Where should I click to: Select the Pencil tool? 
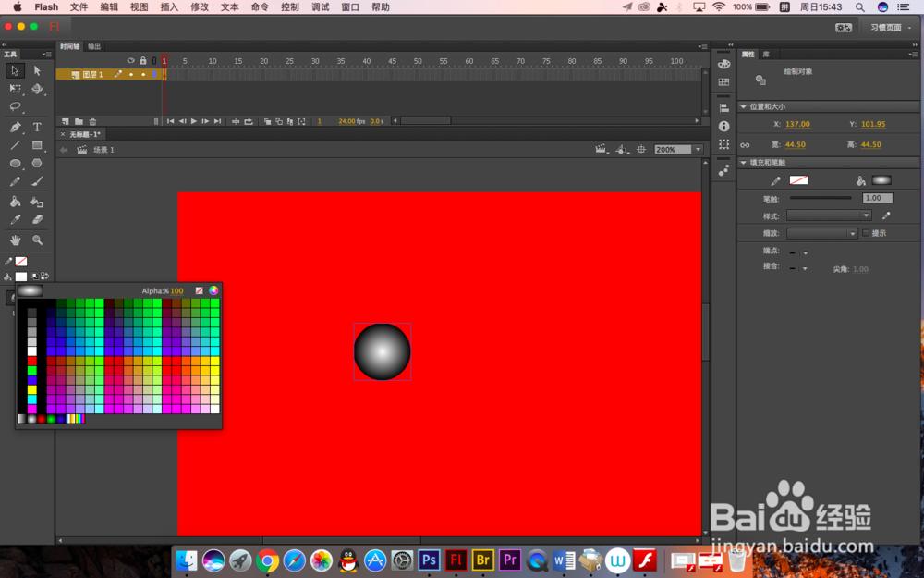coord(15,181)
